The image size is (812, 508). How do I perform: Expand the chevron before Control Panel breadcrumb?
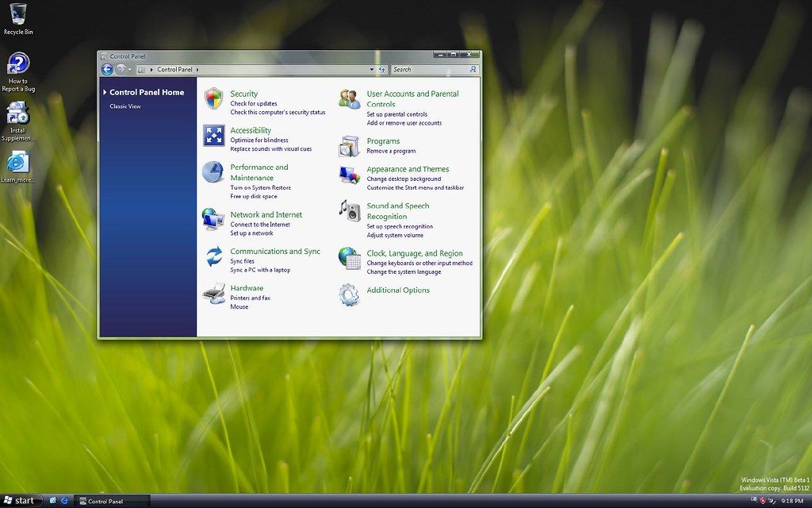pyautogui.click(x=151, y=70)
